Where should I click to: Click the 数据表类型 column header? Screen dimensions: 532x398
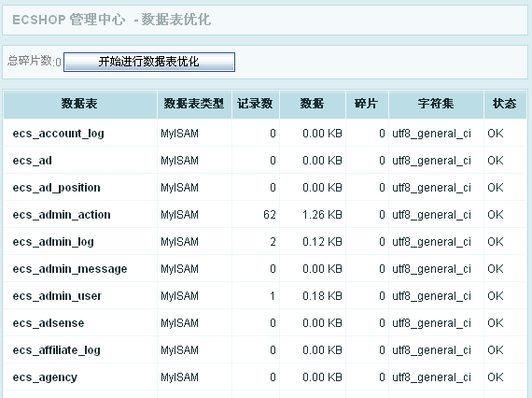(x=194, y=104)
